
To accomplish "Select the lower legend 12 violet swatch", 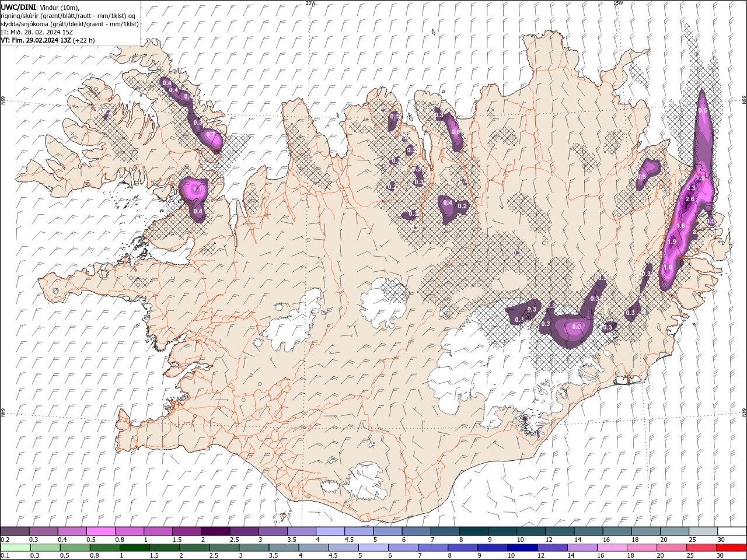I will [552, 548].
